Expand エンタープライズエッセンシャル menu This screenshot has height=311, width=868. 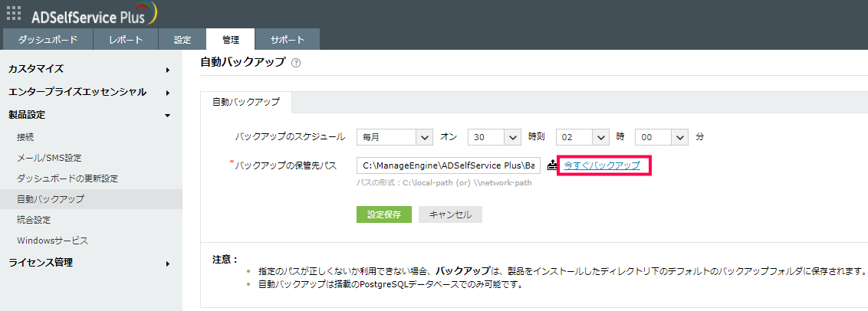pyautogui.click(x=90, y=93)
